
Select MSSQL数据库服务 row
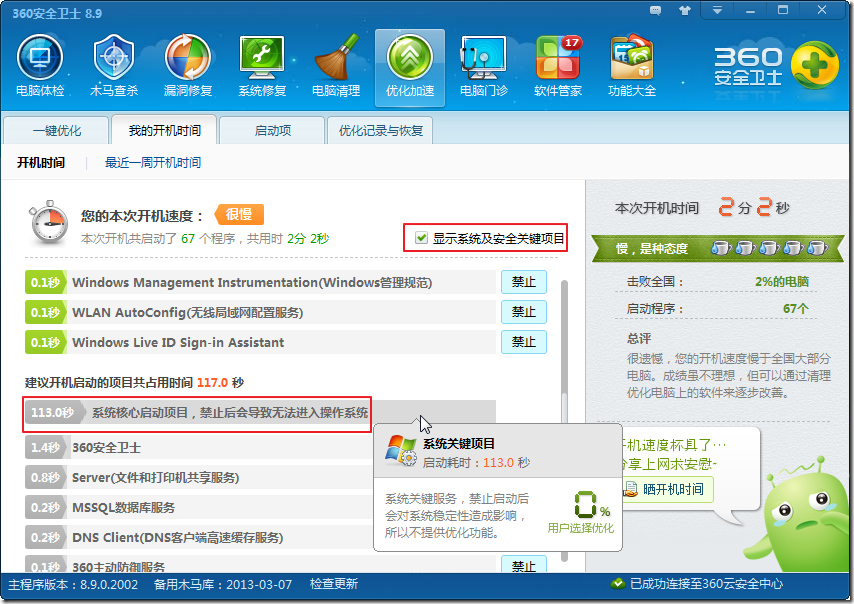point(199,508)
